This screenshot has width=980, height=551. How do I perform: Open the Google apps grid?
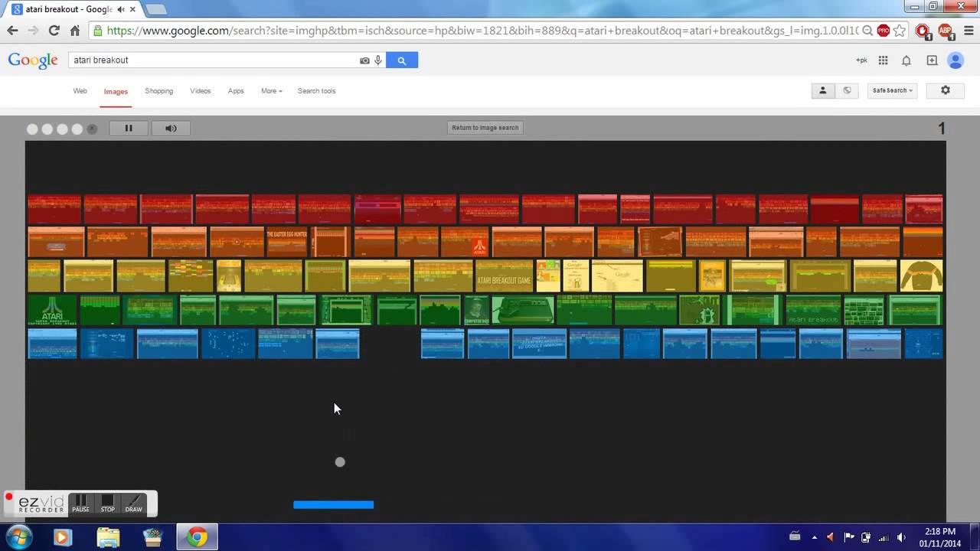[x=883, y=60]
